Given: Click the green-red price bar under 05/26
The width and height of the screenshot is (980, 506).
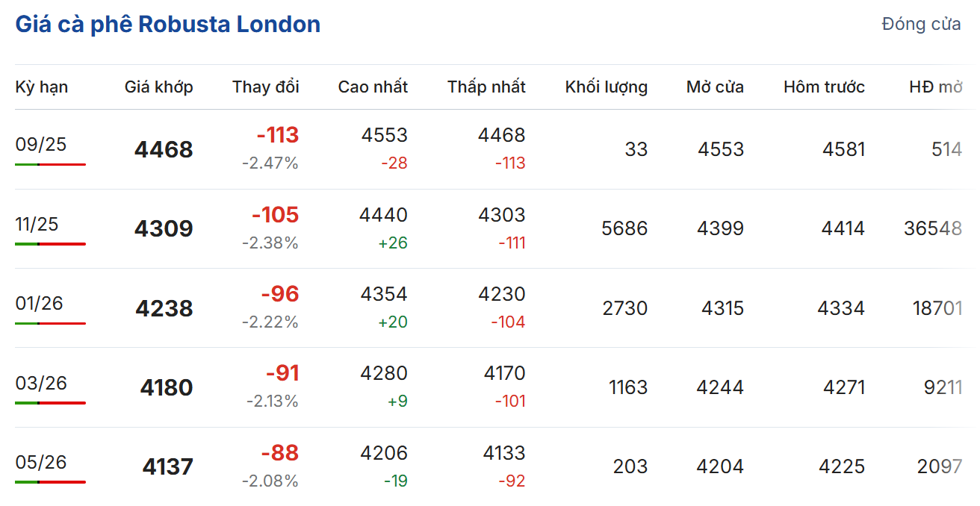Looking at the screenshot, I should 50,482.
